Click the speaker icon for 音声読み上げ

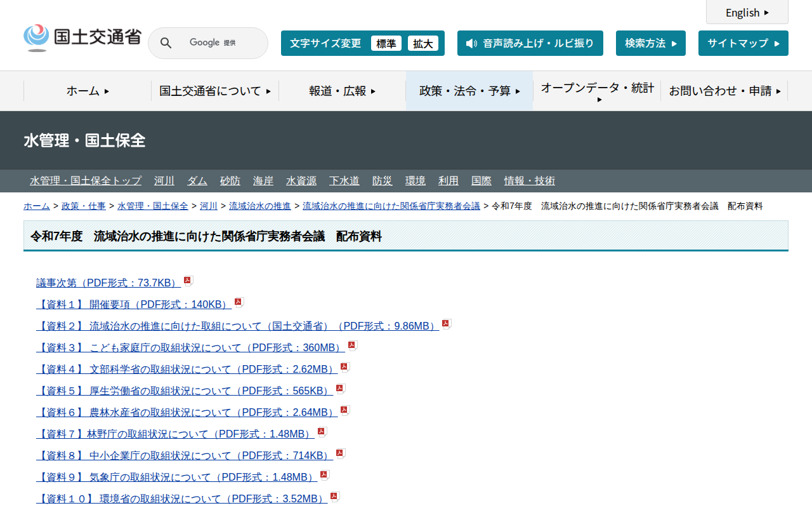471,43
